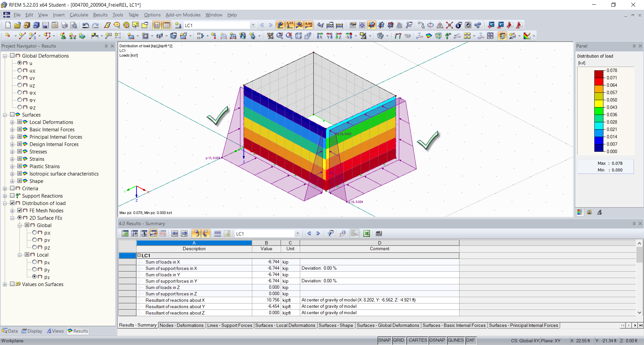Screen dimensions: 644x345
Task: Select the uz global deformation radio button
Action: tap(19, 85)
